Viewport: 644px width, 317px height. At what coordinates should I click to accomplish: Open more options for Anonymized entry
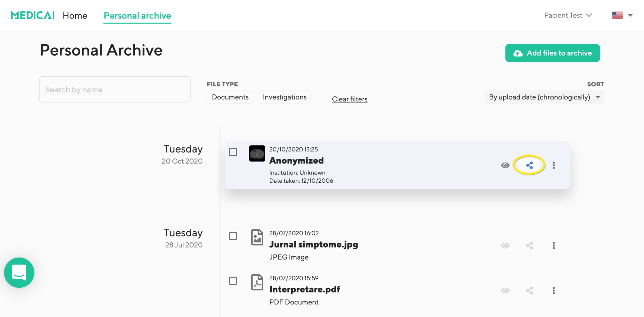pyautogui.click(x=554, y=165)
